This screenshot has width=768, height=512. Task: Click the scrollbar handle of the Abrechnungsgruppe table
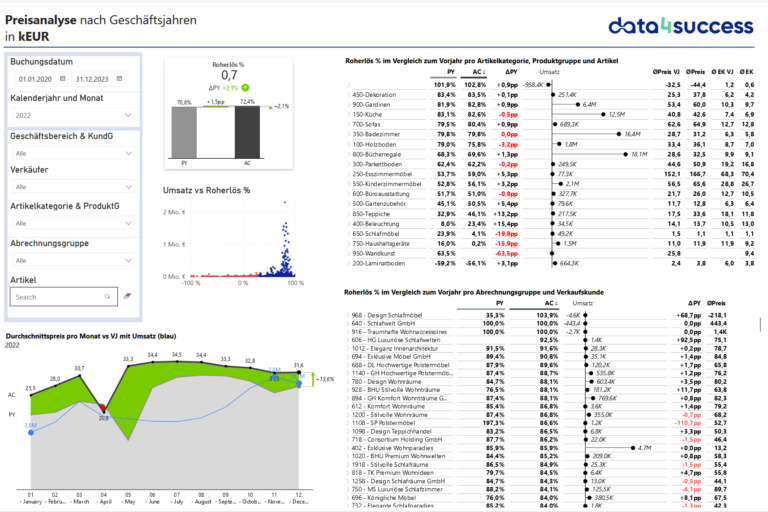pos(761,324)
